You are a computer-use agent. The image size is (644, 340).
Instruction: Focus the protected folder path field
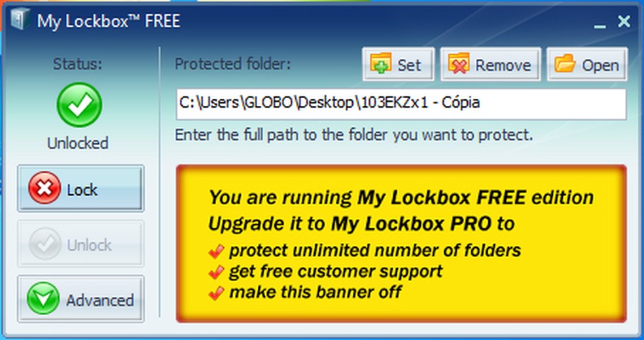click(401, 104)
